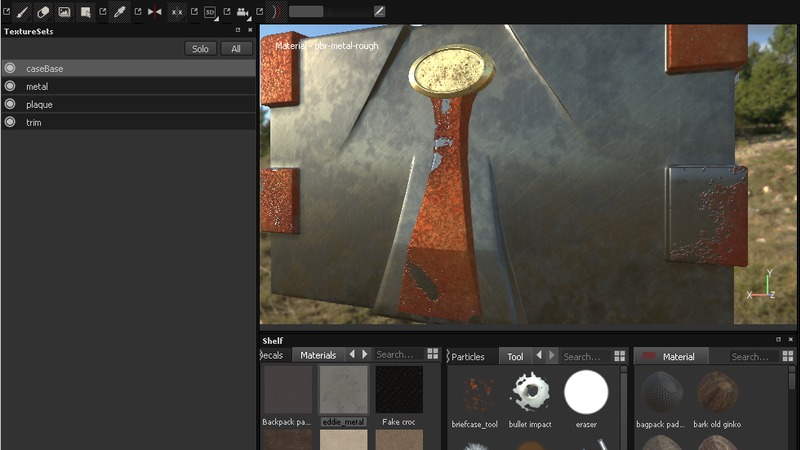Select the color picker eyedropper tool
Viewport: 800px width, 450px height.
119,12
